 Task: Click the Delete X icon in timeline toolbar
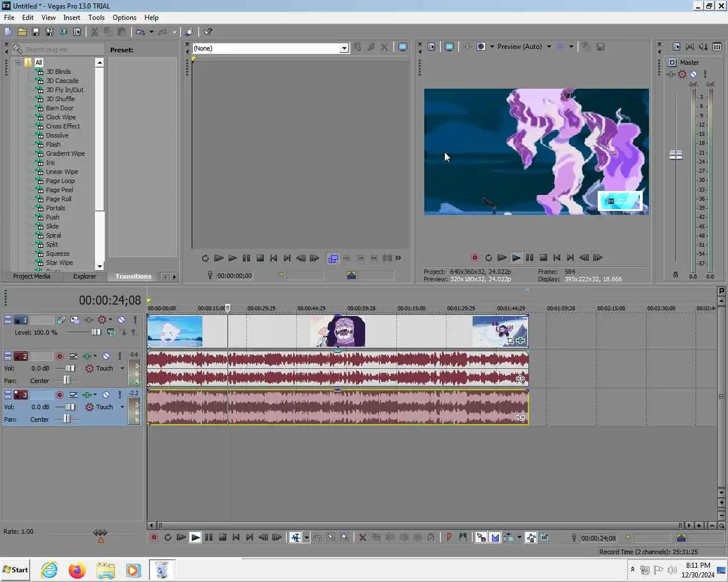tap(362, 537)
